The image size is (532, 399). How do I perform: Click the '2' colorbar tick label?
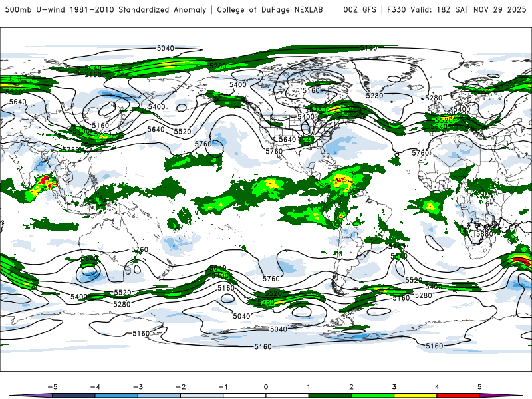pyautogui.click(x=351, y=387)
